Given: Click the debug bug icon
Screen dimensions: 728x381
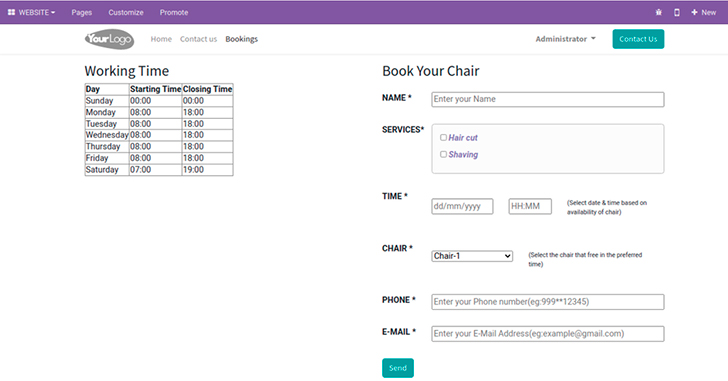Looking at the screenshot, I should coord(658,13).
